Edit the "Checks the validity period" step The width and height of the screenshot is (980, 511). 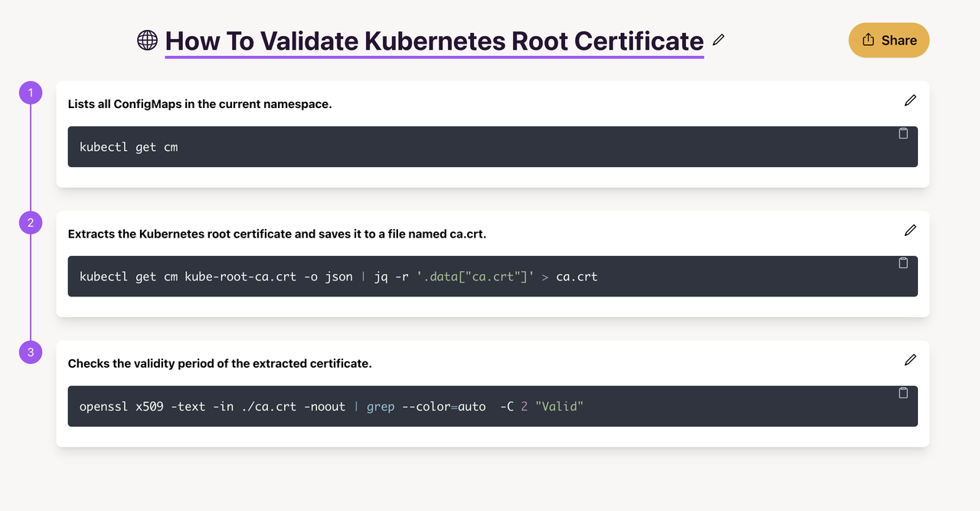click(910, 359)
